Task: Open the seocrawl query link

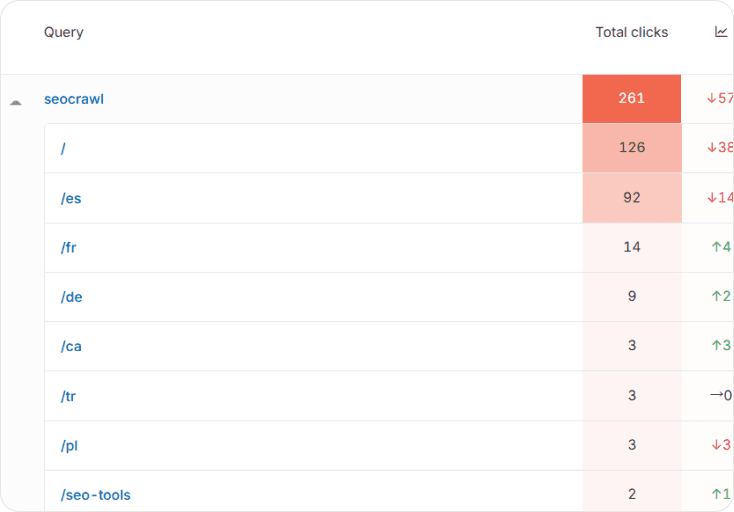Action: click(74, 99)
